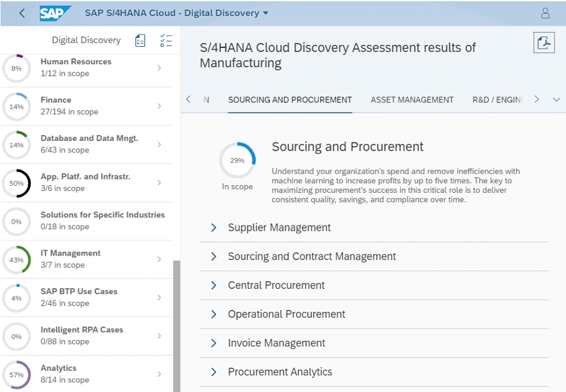Screen dimensions: 566x392
Task: Show previous tabs with the left arrow
Action: click(188, 99)
